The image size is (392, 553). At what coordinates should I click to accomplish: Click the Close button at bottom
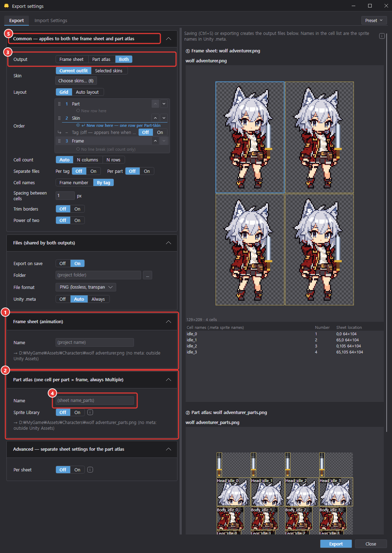pyautogui.click(x=371, y=544)
